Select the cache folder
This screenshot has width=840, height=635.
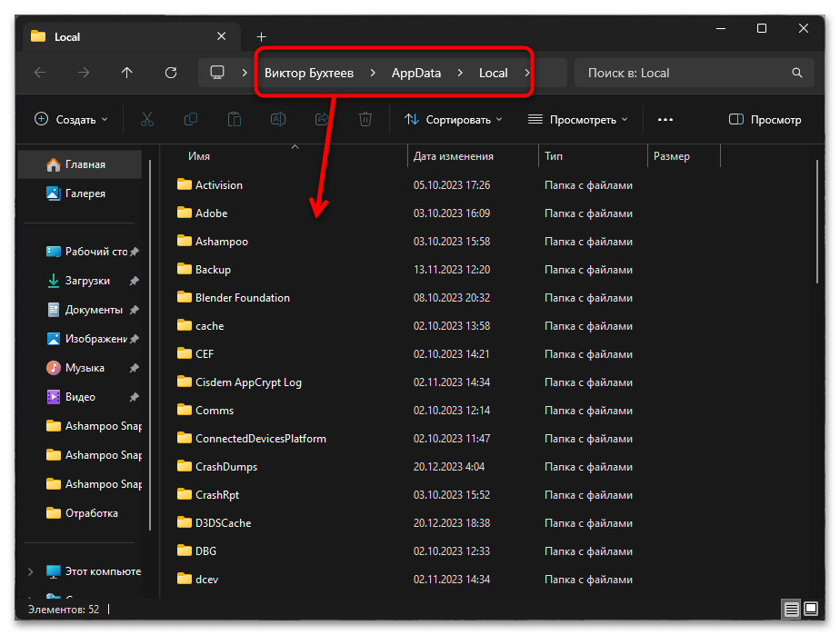tap(200, 326)
